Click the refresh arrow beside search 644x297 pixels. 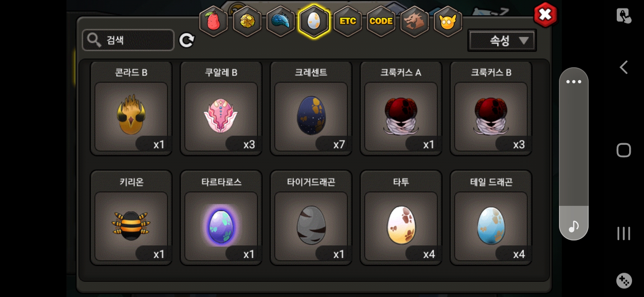187,40
